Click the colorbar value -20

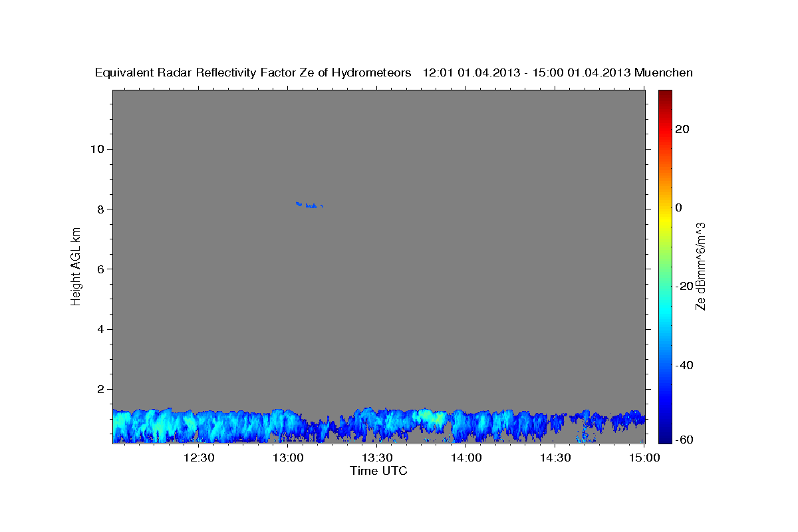[685, 286]
